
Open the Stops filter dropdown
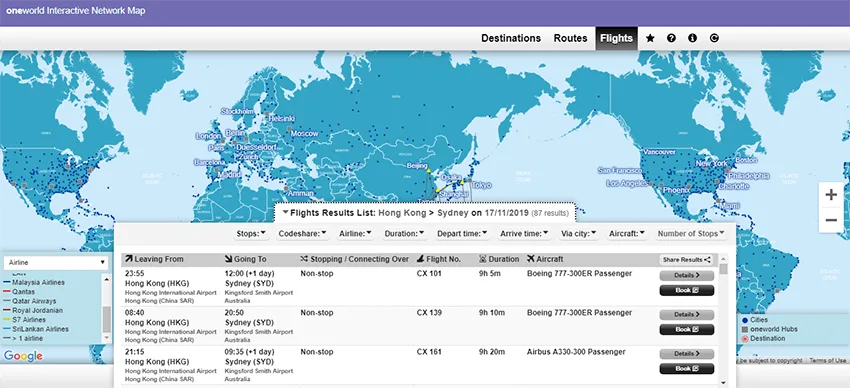251,234
